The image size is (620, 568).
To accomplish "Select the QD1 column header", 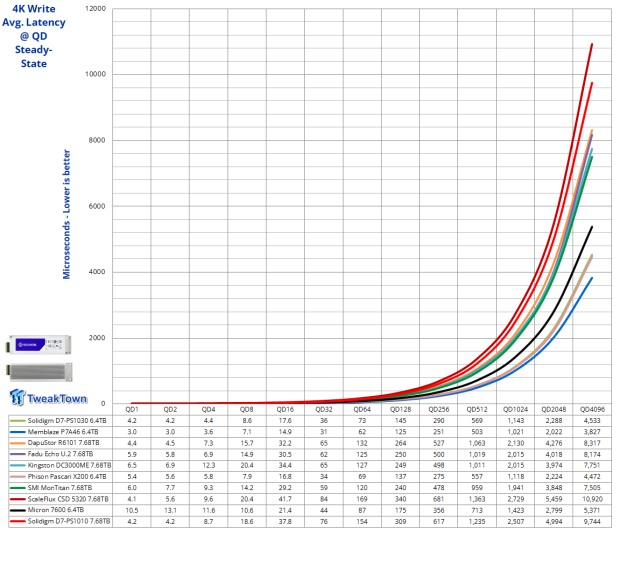I will (132, 409).
